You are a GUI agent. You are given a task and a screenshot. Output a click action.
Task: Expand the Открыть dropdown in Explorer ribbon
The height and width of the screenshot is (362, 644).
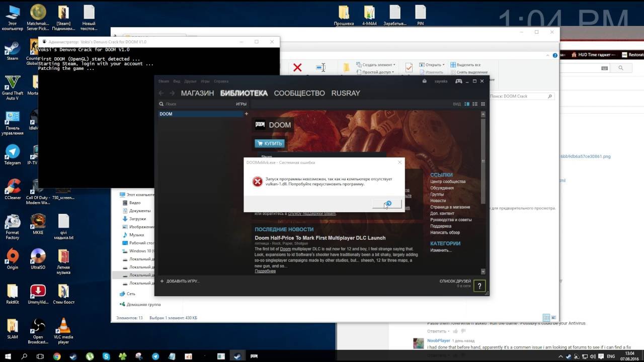point(432,65)
